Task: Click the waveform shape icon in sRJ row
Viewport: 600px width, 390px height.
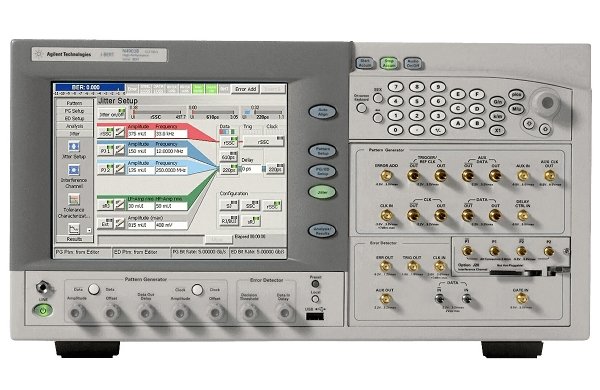Action: pos(120,205)
